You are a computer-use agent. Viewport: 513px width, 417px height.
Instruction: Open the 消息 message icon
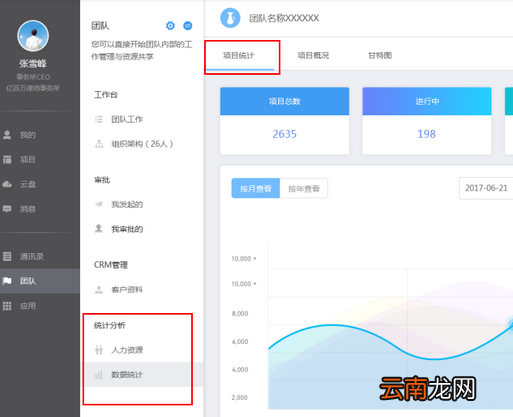(x=7, y=209)
